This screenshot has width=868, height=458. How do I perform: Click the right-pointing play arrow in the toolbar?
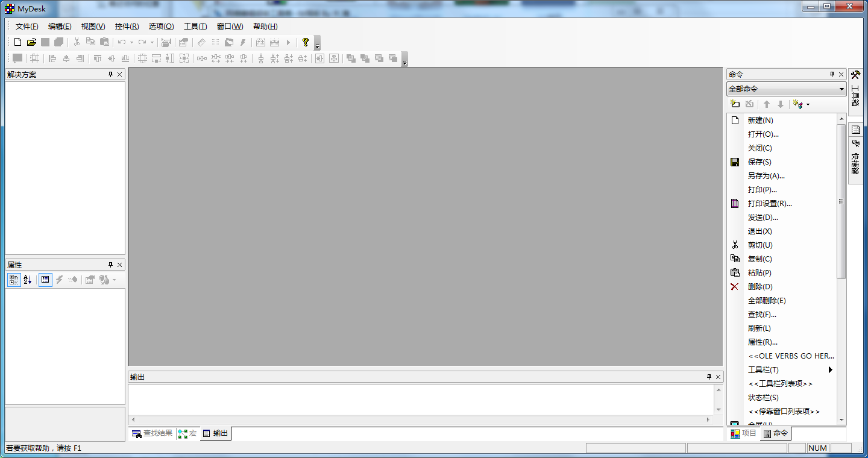288,42
